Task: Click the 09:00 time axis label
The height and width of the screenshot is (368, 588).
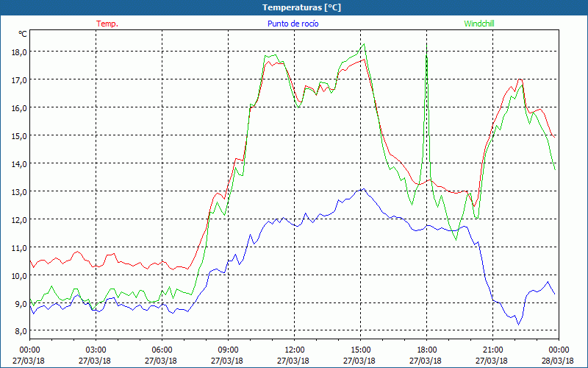Action: [228, 350]
